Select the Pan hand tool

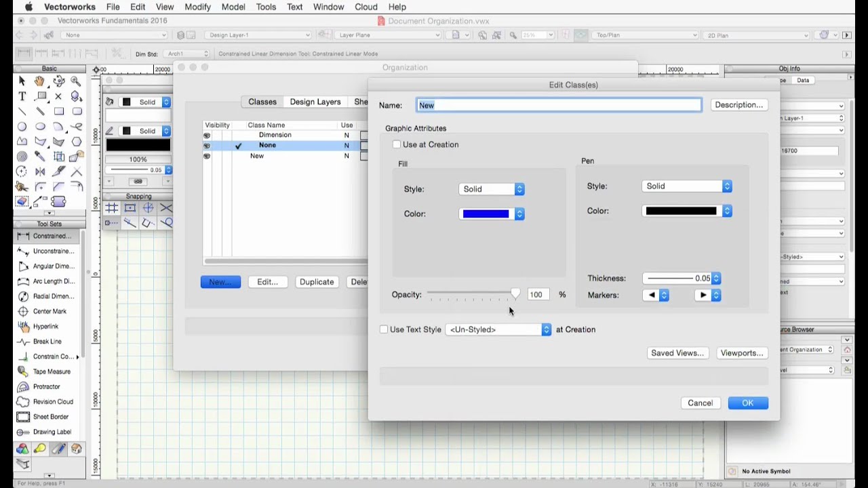(40, 81)
